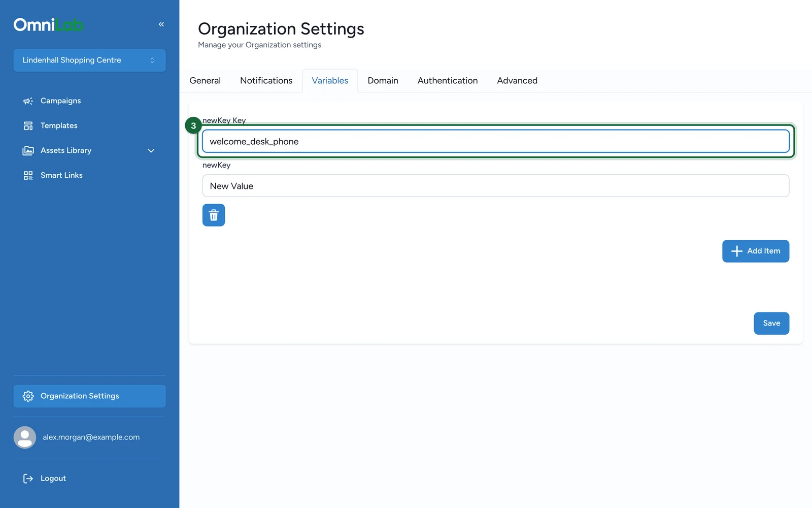Image resolution: width=812 pixels, height=508 pixels.
Task: Click the user avatar icon
Action: [x=24, y=437]
